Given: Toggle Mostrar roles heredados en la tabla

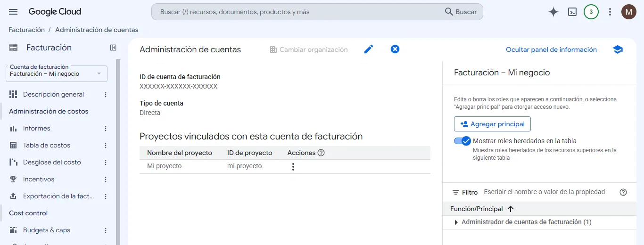Looking at the screenshot, I should pyautogui.click(x=462, y=141).
